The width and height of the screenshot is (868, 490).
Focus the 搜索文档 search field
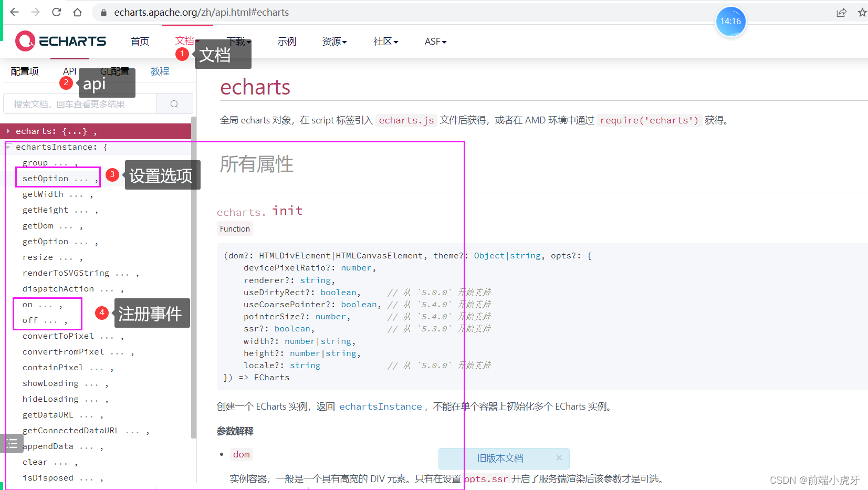80,104
